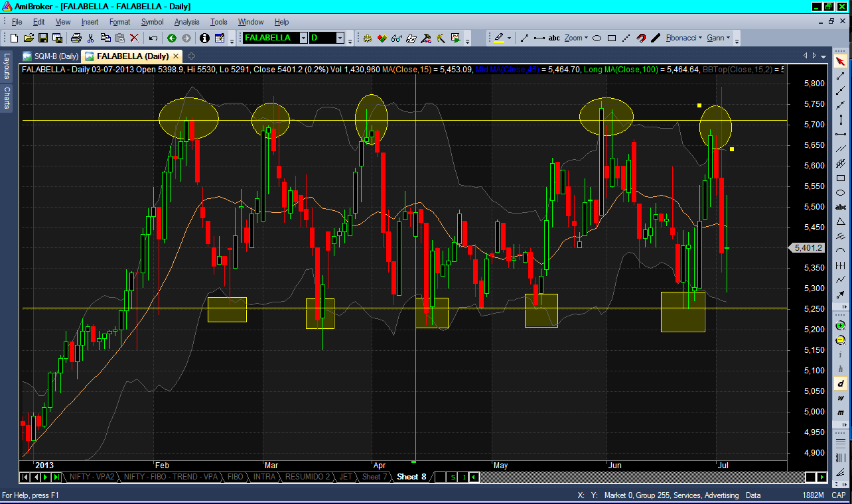852x504 pixels.
Task: Click the highlighter color pen icon
Action: click(x=499, y=38)
